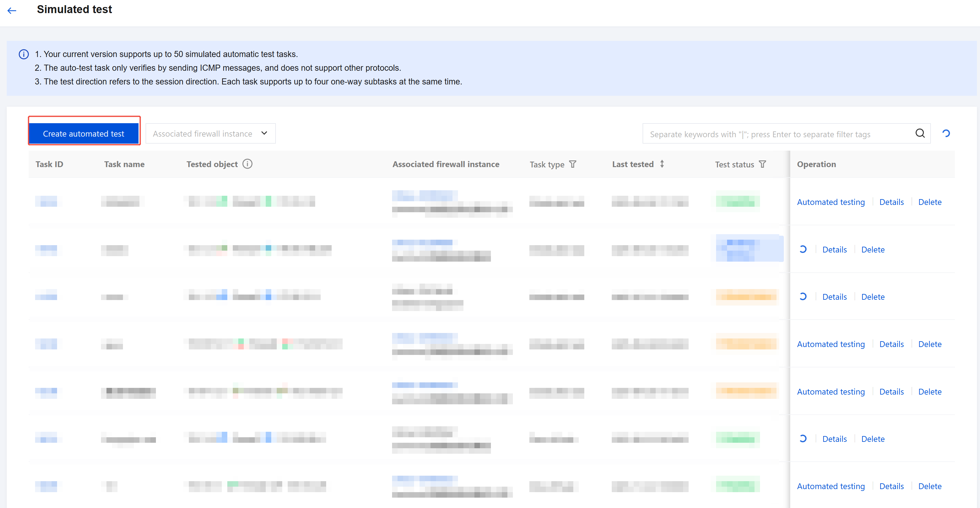Screen dimensions: 980x508
Task: Click Create automated test button
Action: pyautogui.click(x=84, y=134)
